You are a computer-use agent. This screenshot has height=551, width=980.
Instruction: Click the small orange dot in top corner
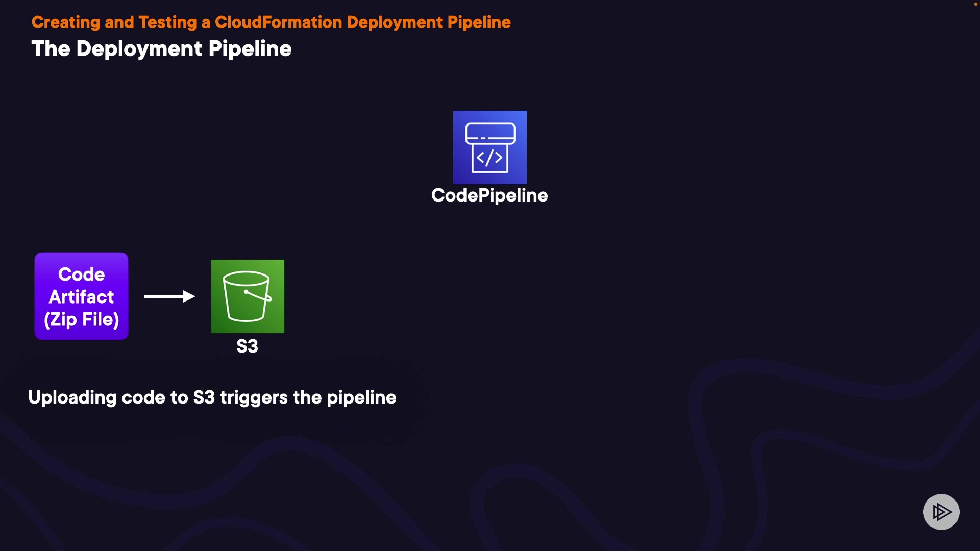(975, 4)
